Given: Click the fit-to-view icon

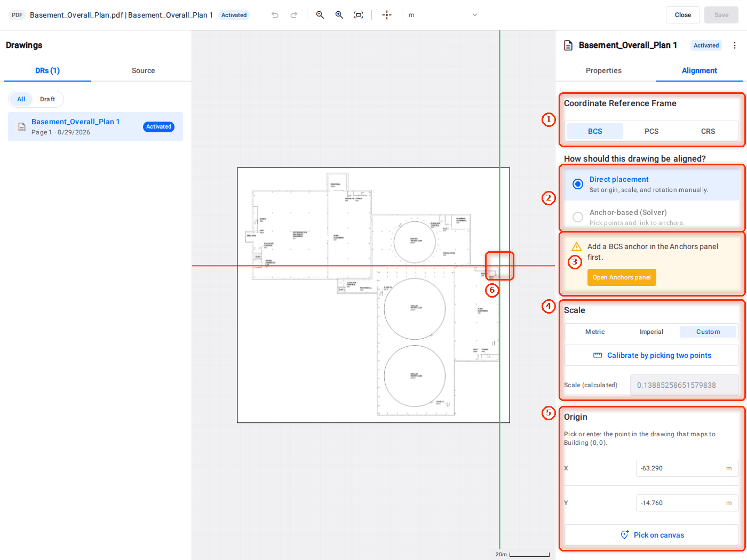Looking at the screenshot, I should point(359,15).
